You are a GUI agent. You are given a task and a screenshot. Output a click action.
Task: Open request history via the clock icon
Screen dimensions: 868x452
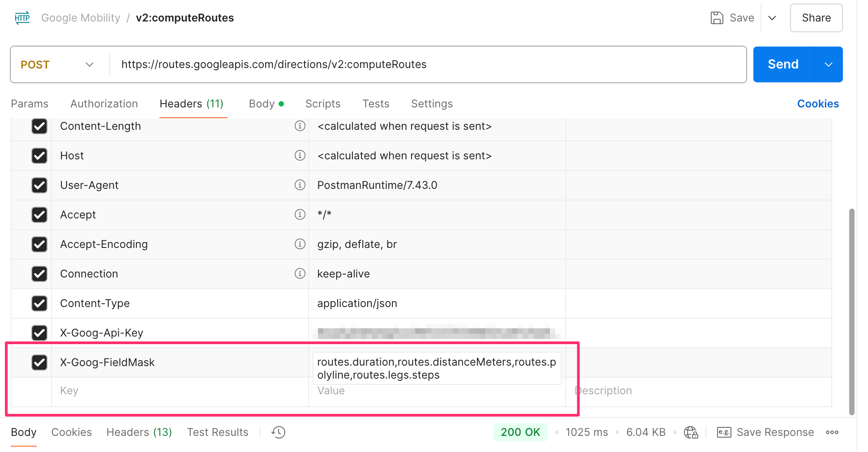click(x=278, y=432)
